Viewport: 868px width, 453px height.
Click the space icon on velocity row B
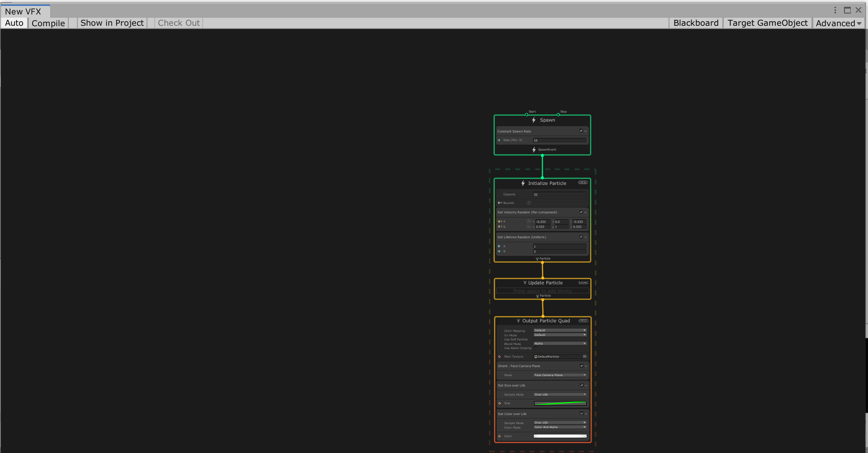(529, 226)
